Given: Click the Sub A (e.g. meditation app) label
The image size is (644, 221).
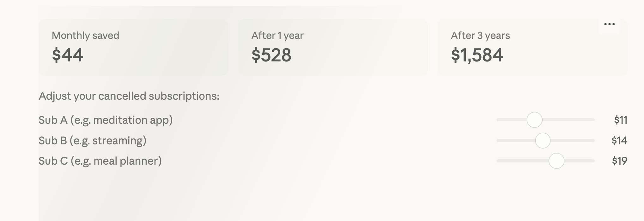Looking at the screenshot, I should 106,120.
